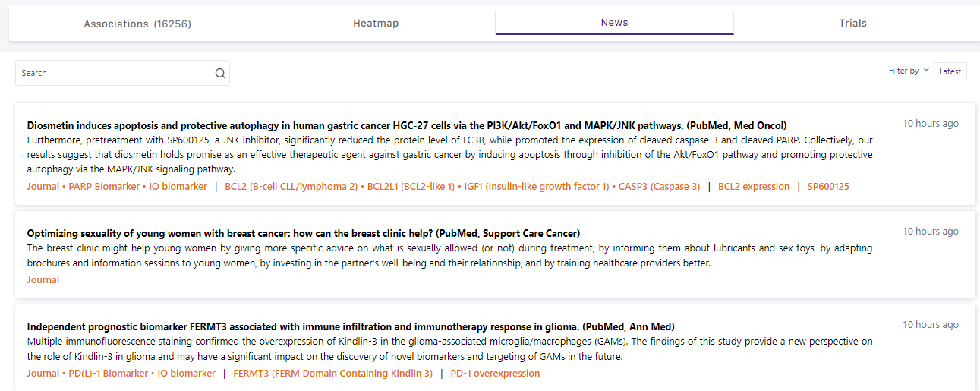Image resolution: width=980 pixels, height=391 pixels.
Task: Select the Latest sort button
Action: (x=950, y=71)
